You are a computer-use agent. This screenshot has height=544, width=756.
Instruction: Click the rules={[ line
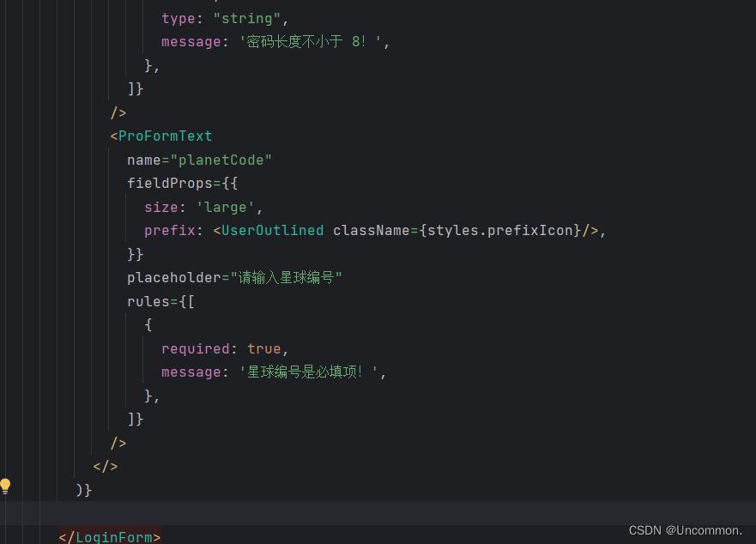[160, 301]
